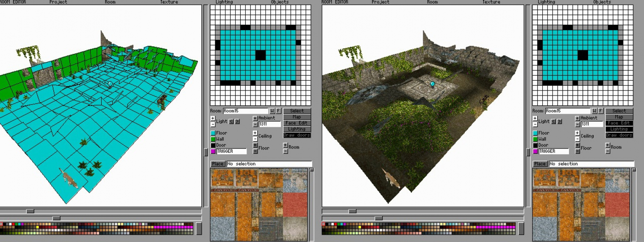Toggle the W button in the right editor

click(594, 111)
